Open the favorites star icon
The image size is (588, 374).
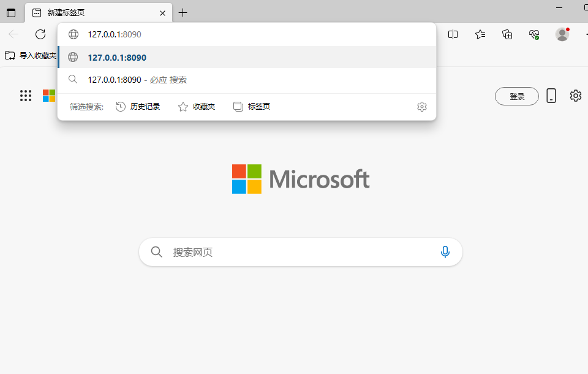[480, 34]
